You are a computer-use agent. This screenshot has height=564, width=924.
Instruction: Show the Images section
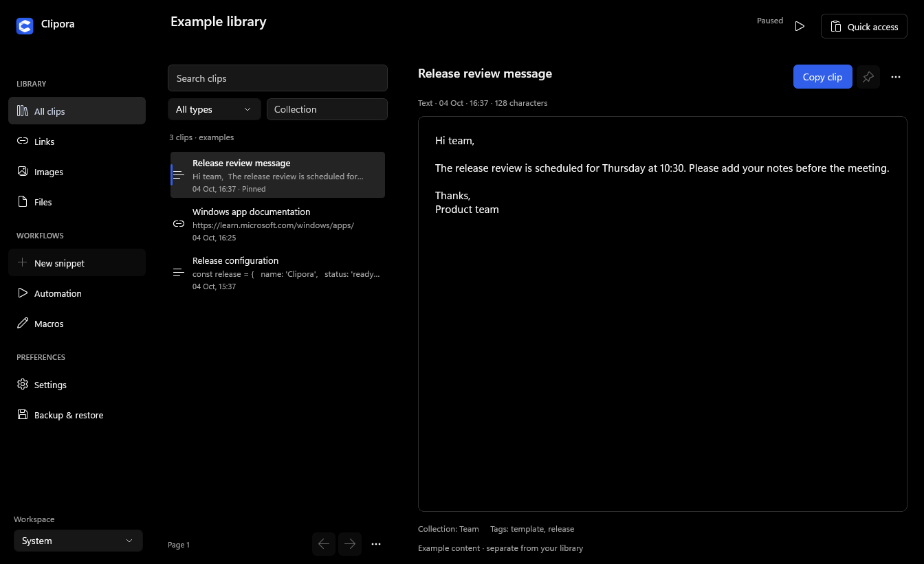point(77,172)
